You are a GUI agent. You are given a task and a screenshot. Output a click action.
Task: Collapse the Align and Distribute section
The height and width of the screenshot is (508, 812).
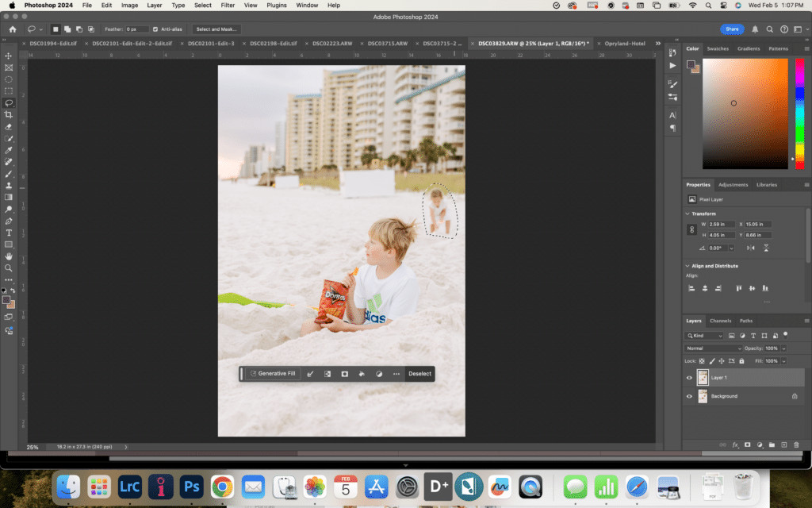[x=688, y=266]
